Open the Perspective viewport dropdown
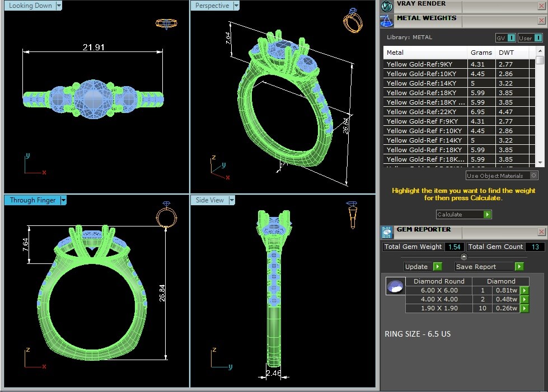Screen dimensions: 548x392 (236, 6)
